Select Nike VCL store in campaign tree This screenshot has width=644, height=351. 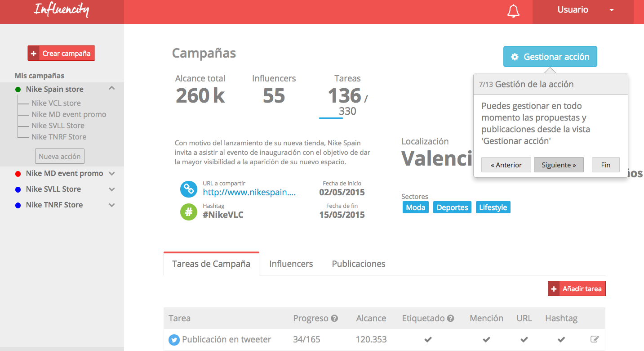(56, 103)
